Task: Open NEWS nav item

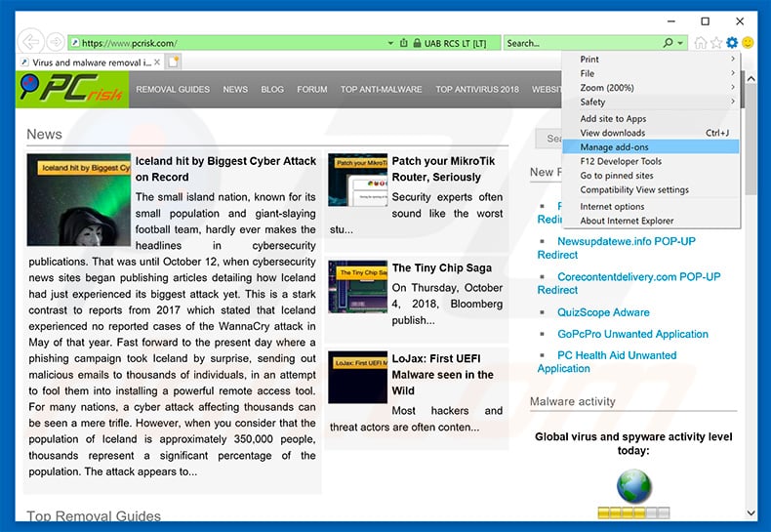Action: [x=235, y=90]
